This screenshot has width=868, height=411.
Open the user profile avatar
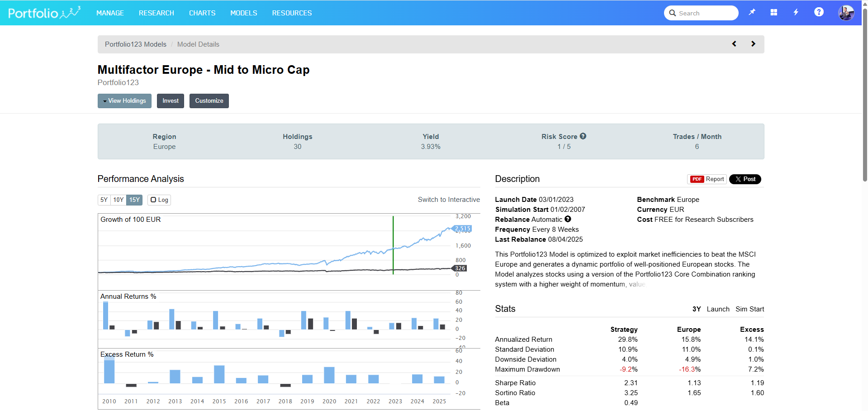[846, 13]
